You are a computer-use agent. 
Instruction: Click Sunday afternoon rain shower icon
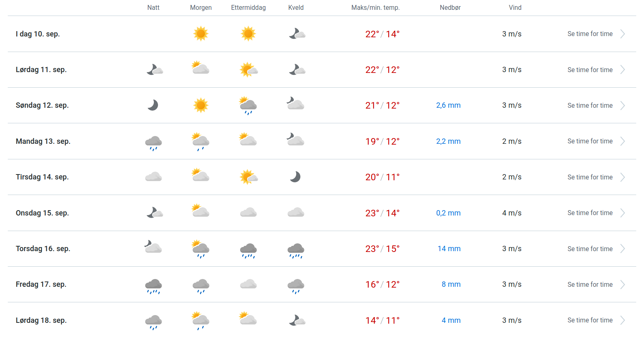pos(248,105)
